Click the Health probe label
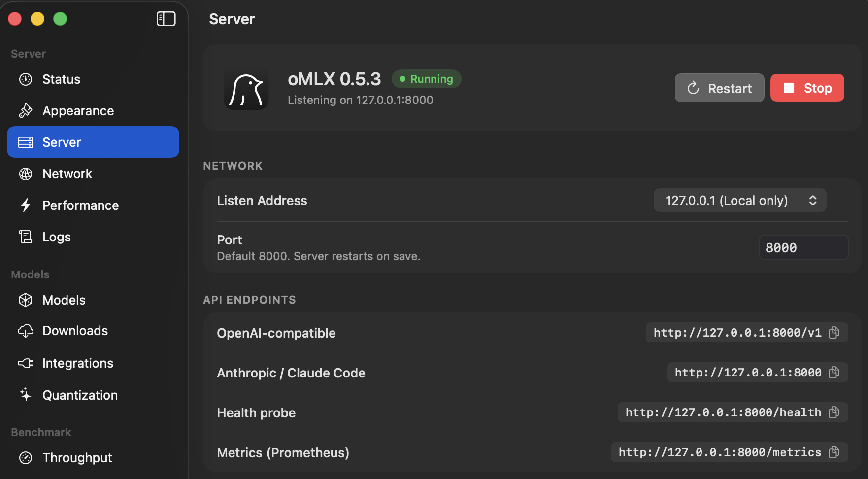Screen dimensions: 868x479 point(256,413)
